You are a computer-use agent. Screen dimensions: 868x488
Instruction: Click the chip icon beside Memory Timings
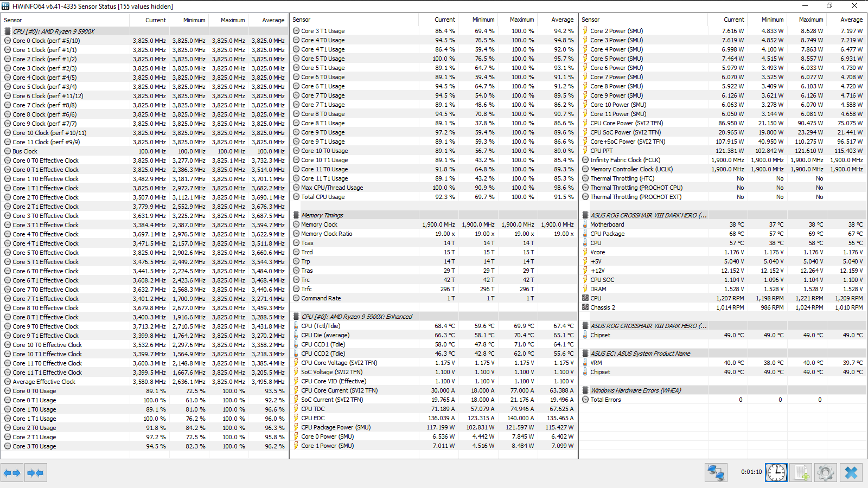(x=296, y=215)
